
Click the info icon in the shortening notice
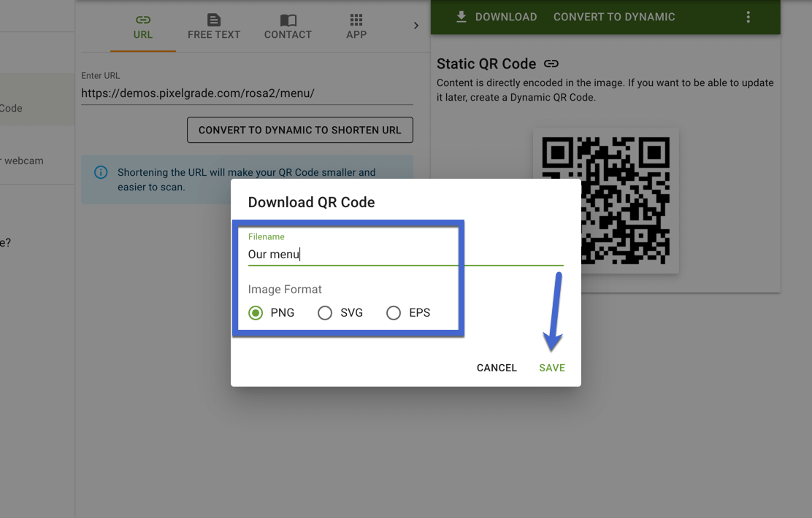(101, 172)
